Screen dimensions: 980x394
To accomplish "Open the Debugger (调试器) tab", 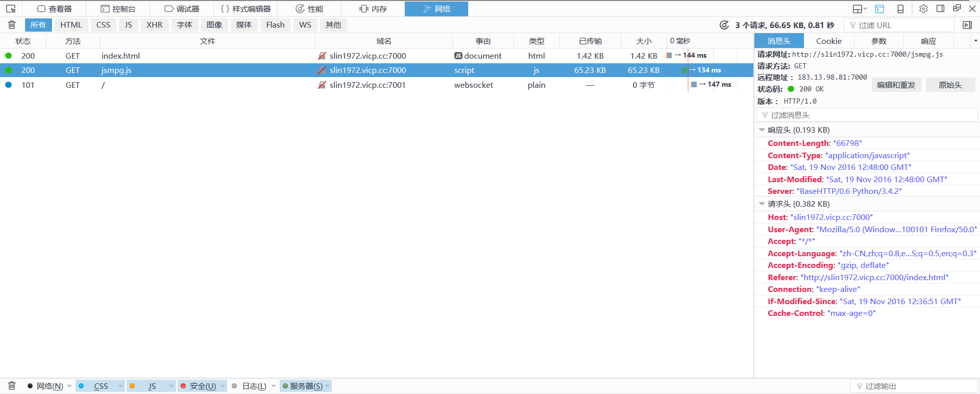I will coord(182,9).
